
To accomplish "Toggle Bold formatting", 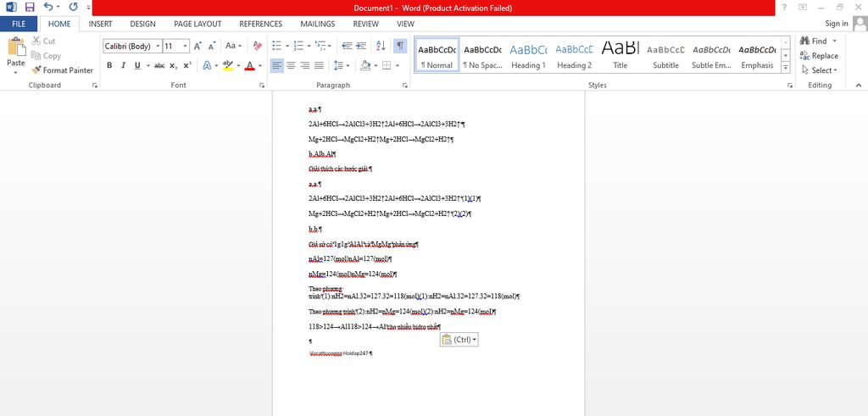I will [x=109, y=65].
